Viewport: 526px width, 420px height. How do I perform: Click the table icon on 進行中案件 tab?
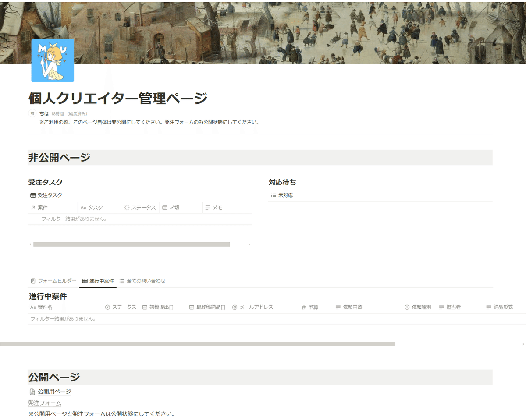pyautogui.click(x=85, y=281)
